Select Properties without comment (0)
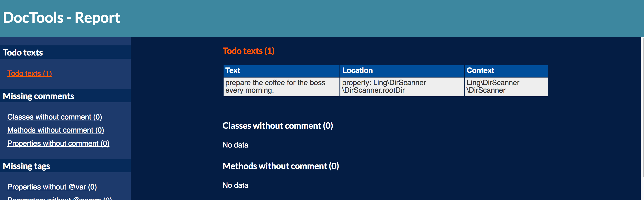This screenshot has height=200, width=644. pyautogui.click(x=58, y=143)
